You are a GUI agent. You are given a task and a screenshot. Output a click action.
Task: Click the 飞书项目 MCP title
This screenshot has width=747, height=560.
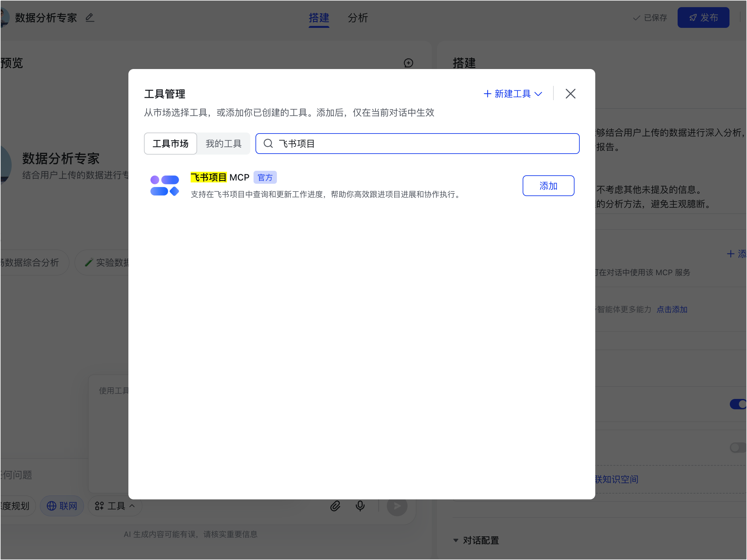coord(220,177)
